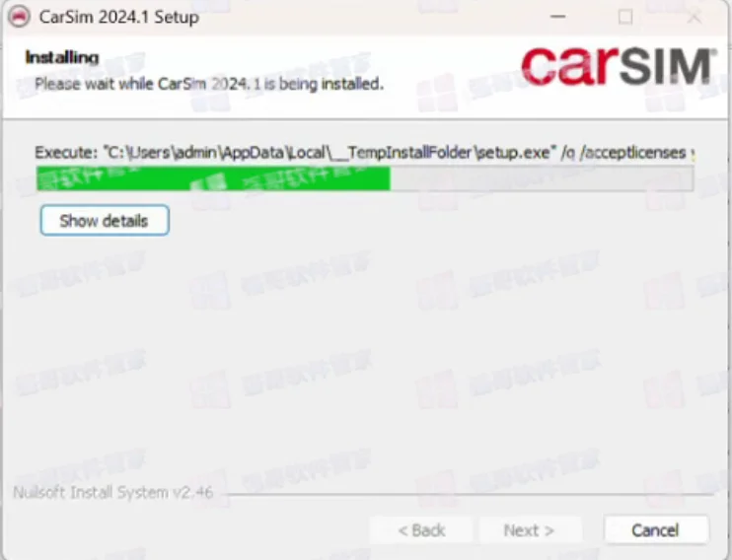Click the CarSim 2024.1 Setup title
Image resolution: width=732 pixels, height=560 pixels.
coord(119,18)
